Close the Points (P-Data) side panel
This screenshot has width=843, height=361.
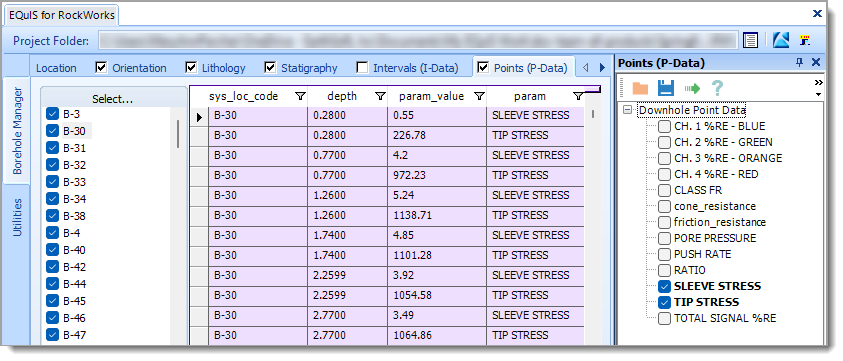tap(816, 62)
